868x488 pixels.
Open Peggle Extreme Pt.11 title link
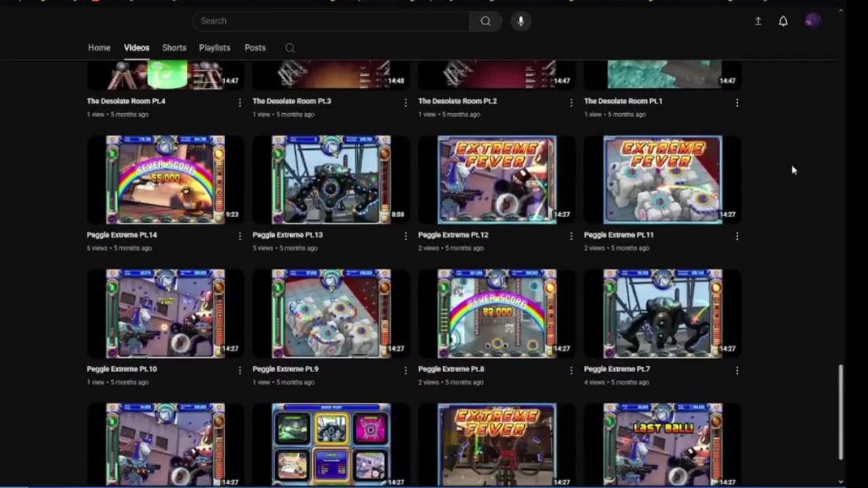(x=619, y=235)
